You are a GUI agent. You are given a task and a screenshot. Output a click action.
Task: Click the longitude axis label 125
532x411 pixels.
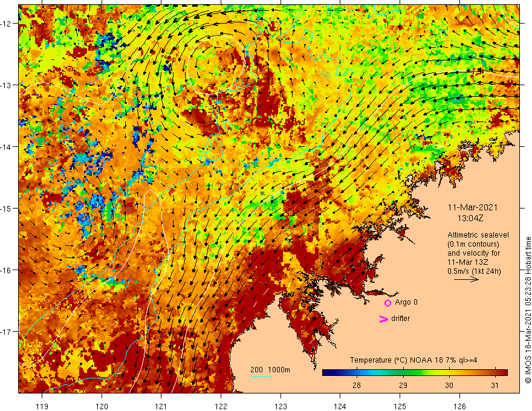[x=400, y=406]
